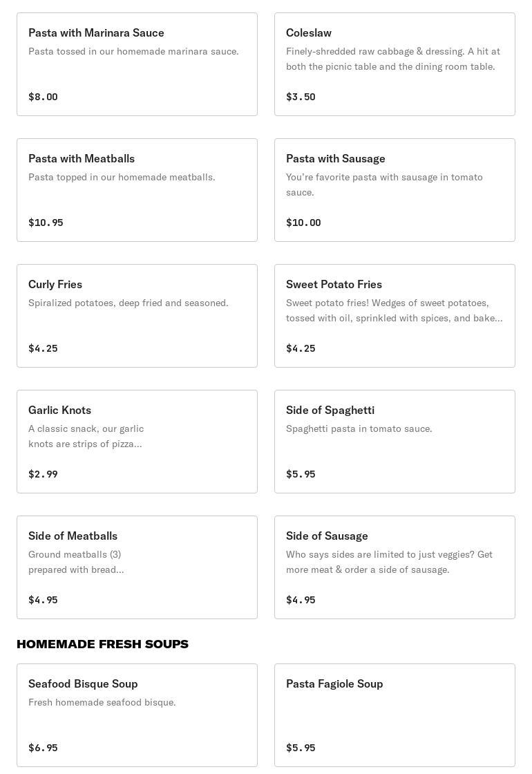Add Curly Fries by clicking its card
Screen dimensions: 532x774
(x=137, y=316)
